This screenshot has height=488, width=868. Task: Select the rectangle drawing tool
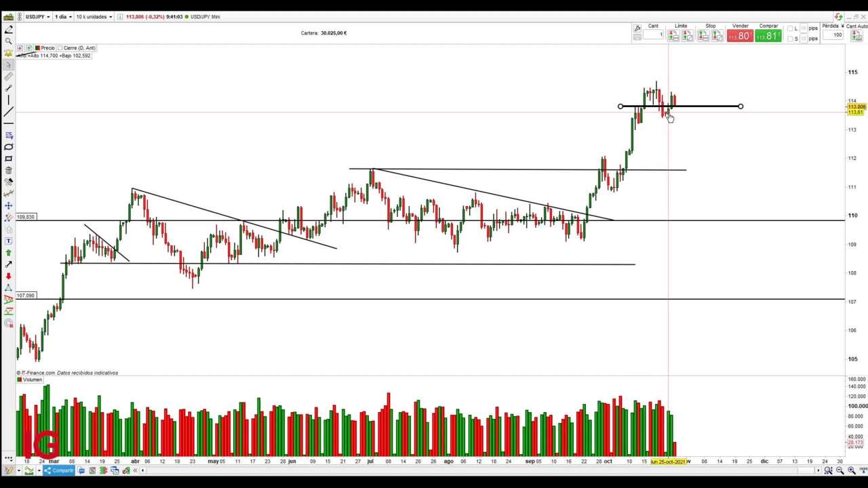coord(9,159)
